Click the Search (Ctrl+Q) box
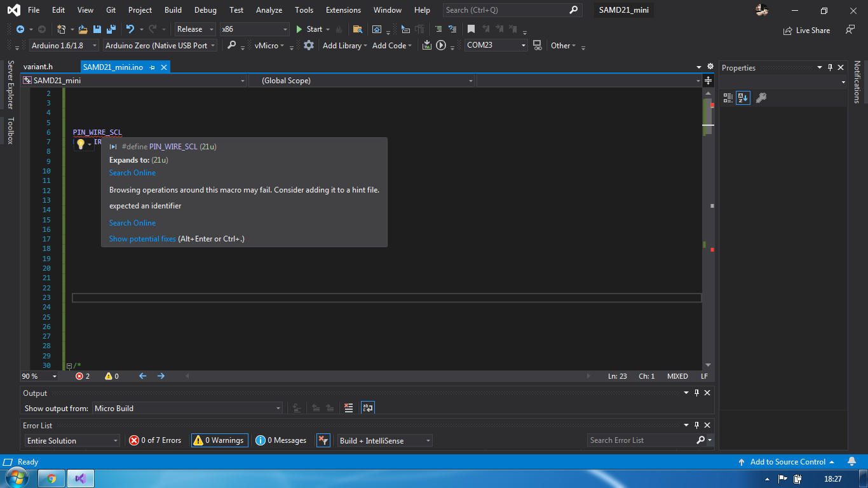The image size is (868, 488). [512, 10]
